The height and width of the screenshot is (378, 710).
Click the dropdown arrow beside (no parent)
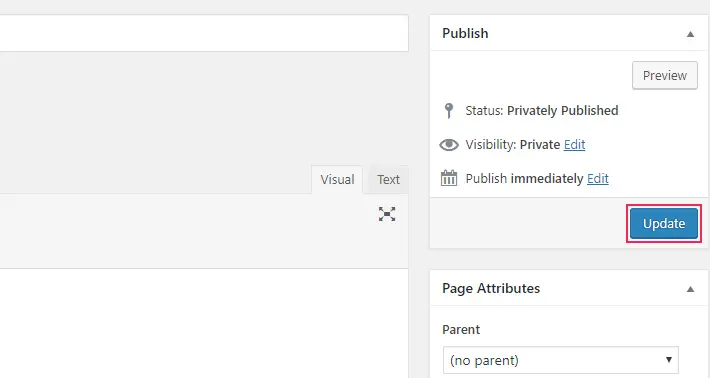pos(668,359)
